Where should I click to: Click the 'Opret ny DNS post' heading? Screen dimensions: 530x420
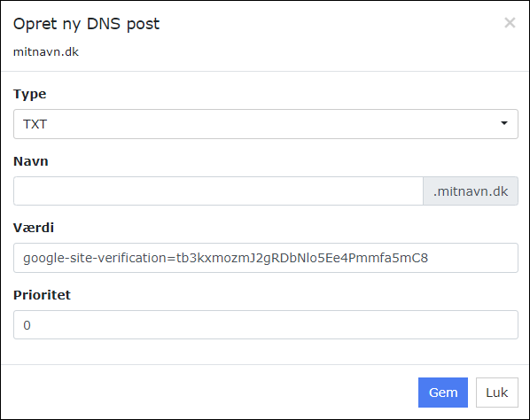tap(86, 24)
